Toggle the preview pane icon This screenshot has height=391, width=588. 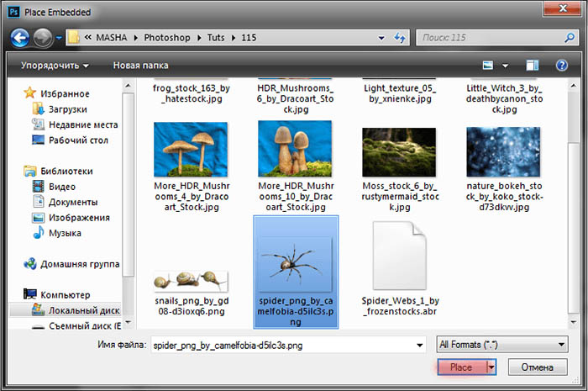pyautogui.click(x=532, y=66)
